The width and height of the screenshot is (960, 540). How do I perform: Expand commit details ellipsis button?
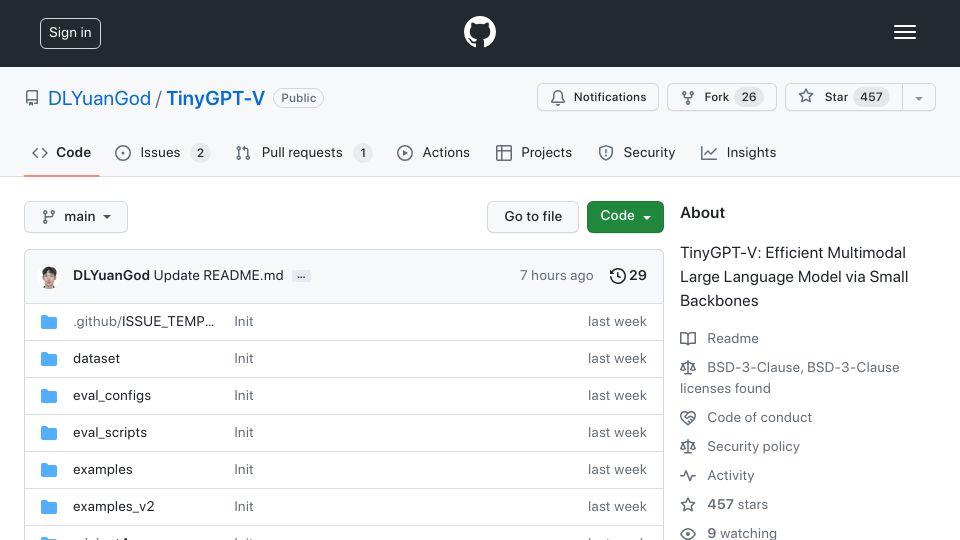pyautogui.click(x=301, y=276)
